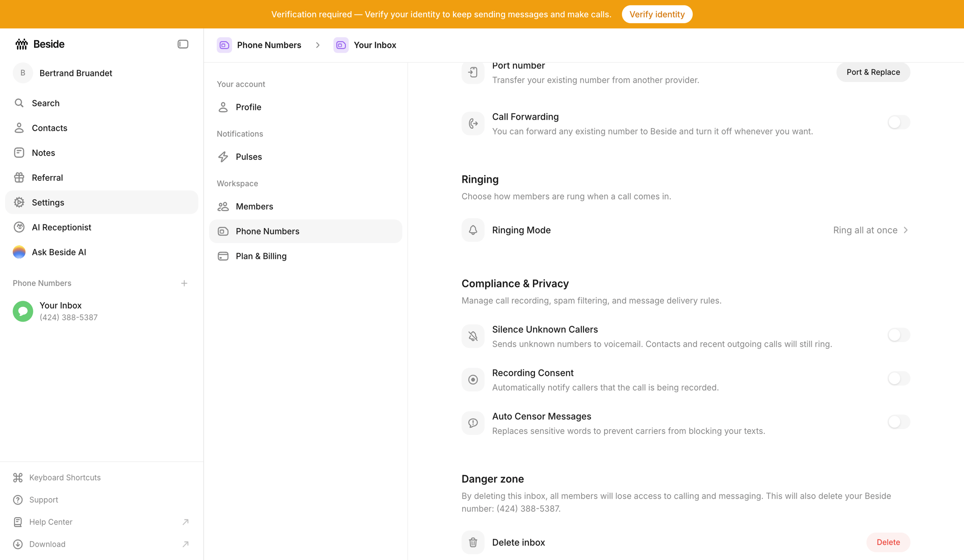Toggle Recording Consent on
The height and width of the screenshot is (560, 964).
pos(899,379)
